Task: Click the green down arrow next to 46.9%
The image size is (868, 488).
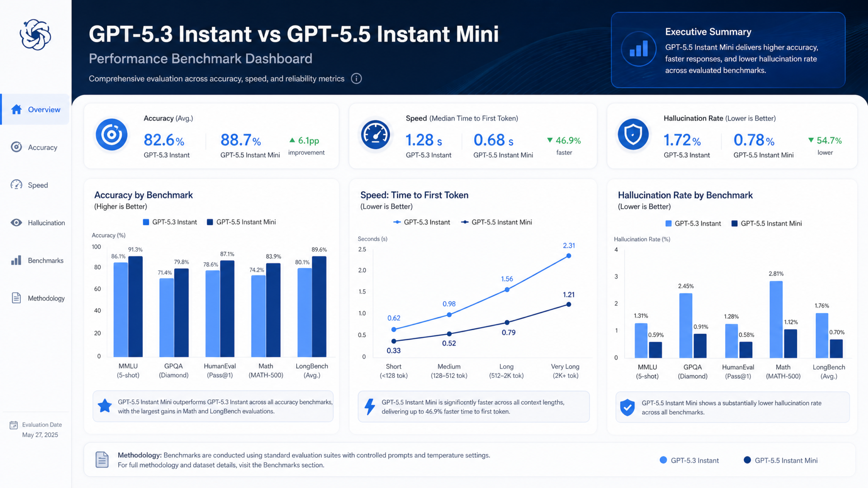Action: [550, 140]
